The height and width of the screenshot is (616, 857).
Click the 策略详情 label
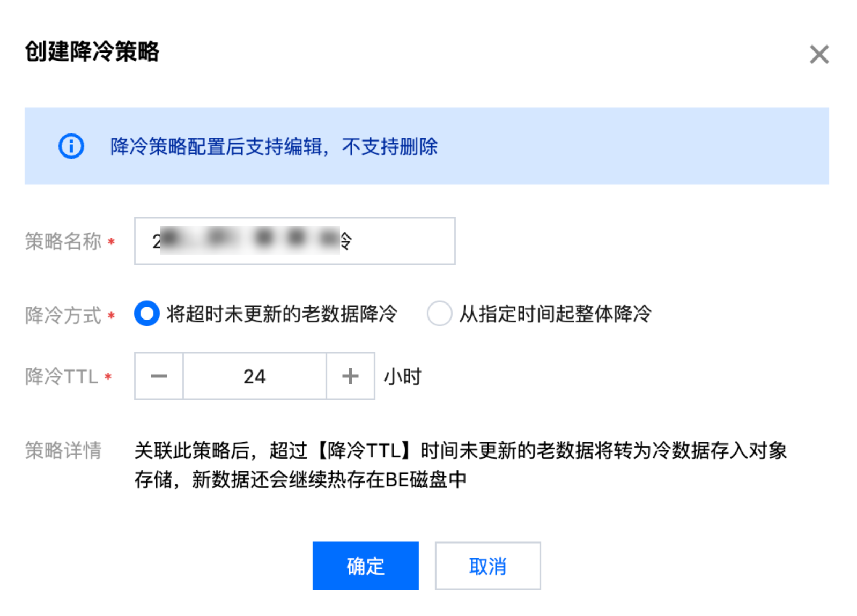pos(63,450)
